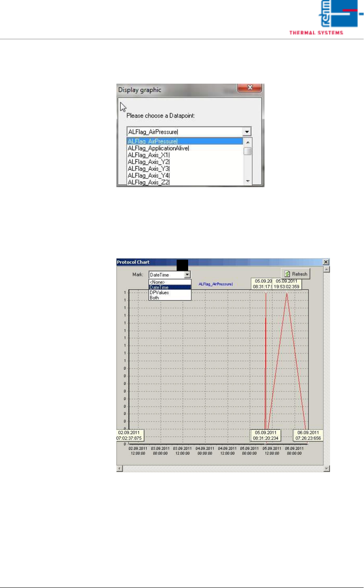
Task: Choose <None> in Mark dropdown
Action: pos(170,282)
